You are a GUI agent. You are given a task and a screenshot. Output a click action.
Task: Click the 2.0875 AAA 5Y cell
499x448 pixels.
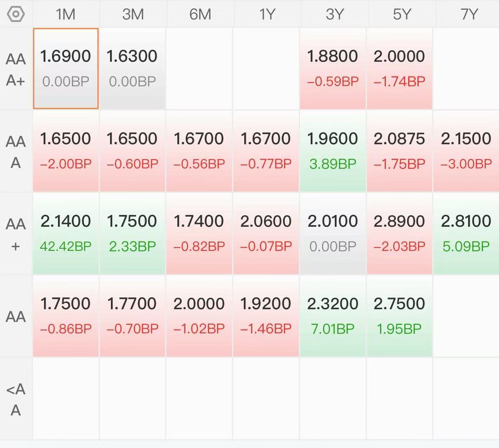[400, 151]
